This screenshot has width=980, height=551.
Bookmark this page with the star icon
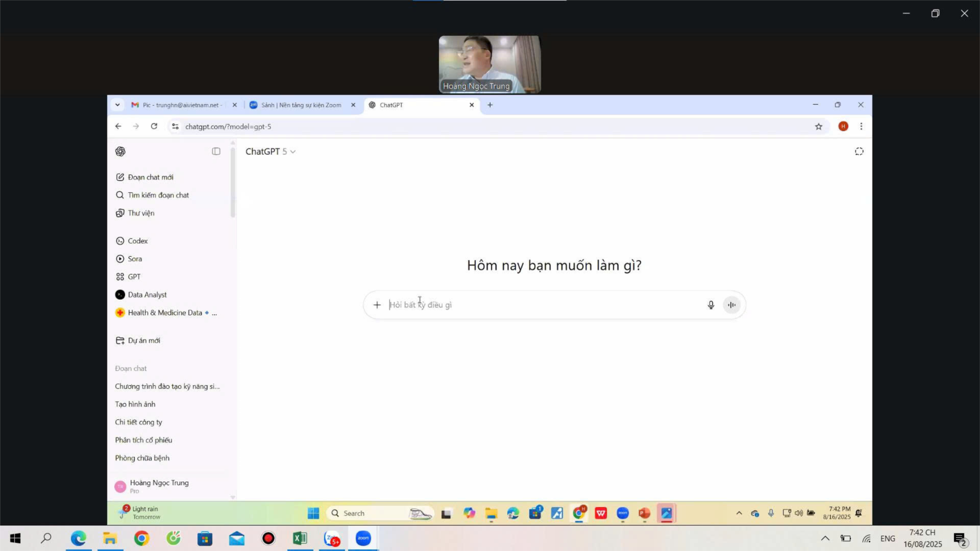818,127
